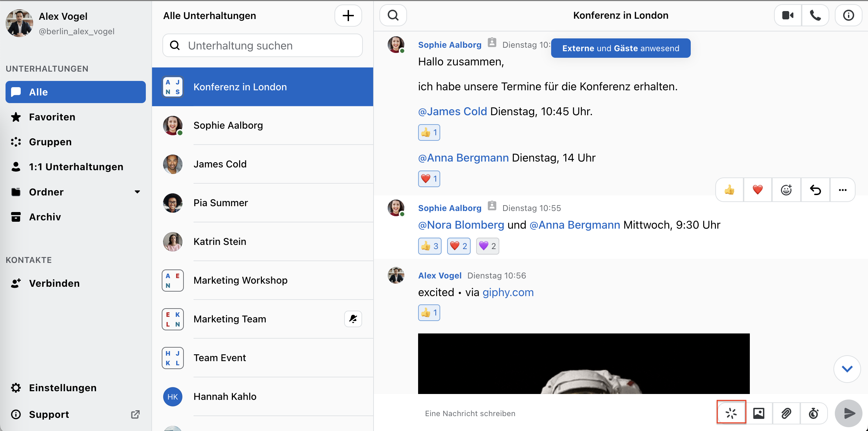868x431 pixels.
Task: Show 1:1 Unterhaltungen list
Action: [x=75, y=167]
